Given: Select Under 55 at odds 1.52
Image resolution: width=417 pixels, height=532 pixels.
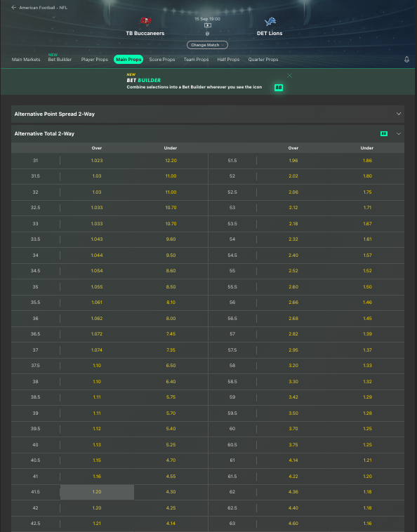Looking at the screenshot, I should (x=367, y=271).
